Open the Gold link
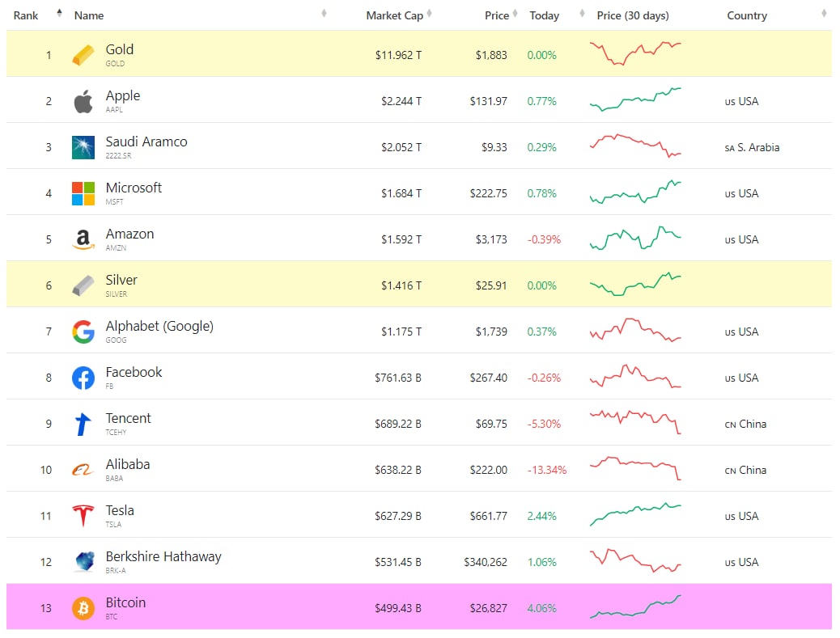 [120, 49]
